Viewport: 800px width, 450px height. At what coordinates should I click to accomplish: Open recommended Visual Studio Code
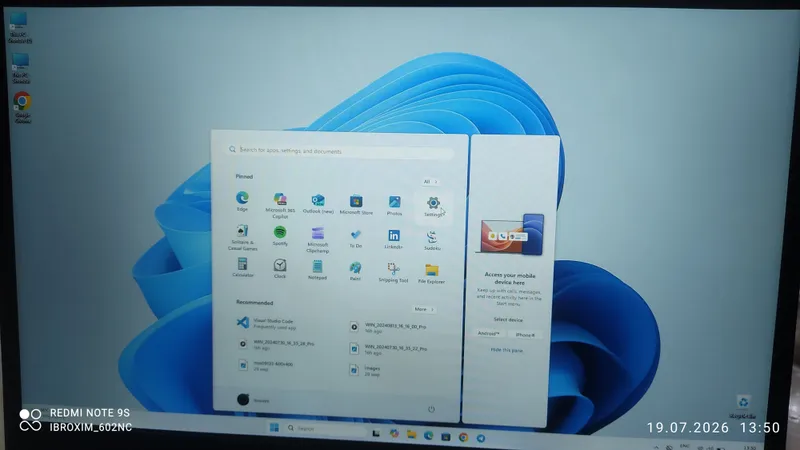click(x=268, y=323)
